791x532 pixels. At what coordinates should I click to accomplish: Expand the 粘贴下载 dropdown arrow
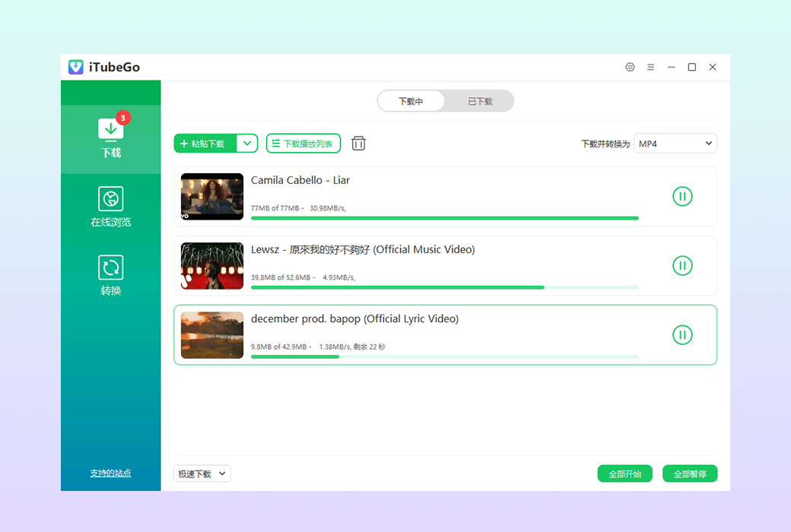click(x=247, y=143)
